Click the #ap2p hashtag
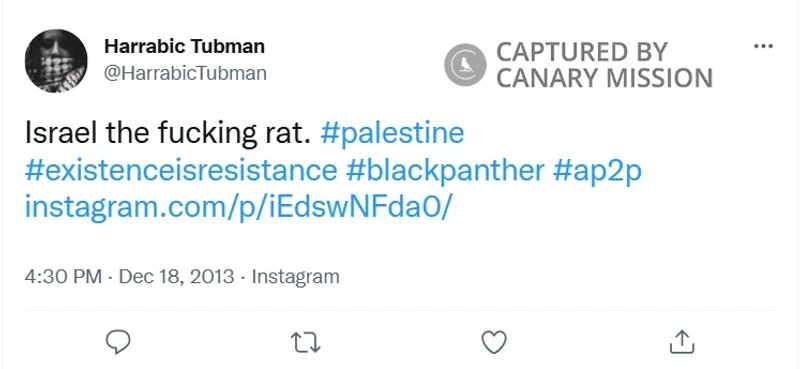Viewport: 800px width, 369px height. (x=597, y=171)
